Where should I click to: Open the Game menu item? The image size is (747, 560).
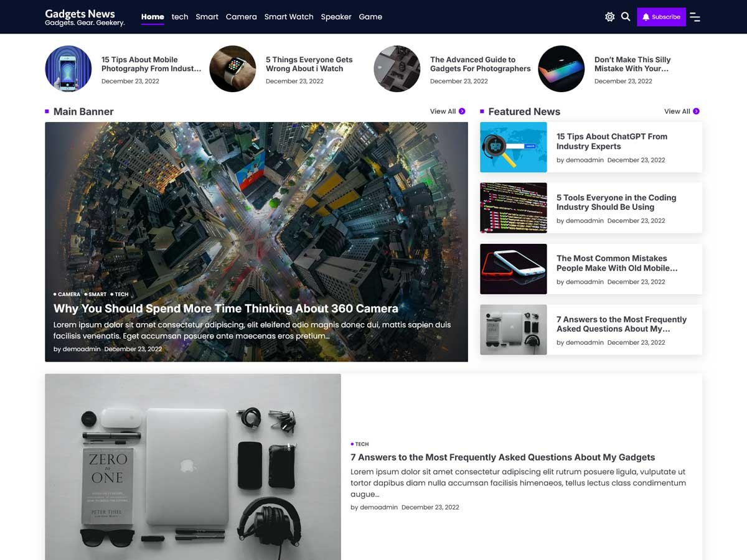pyautogui.click(x=370, y=17)
